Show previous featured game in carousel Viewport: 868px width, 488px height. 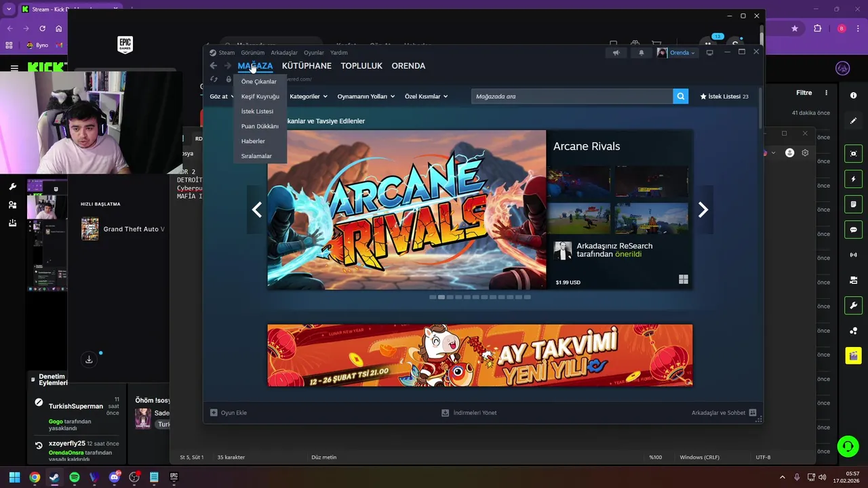(x=257, y=210)
